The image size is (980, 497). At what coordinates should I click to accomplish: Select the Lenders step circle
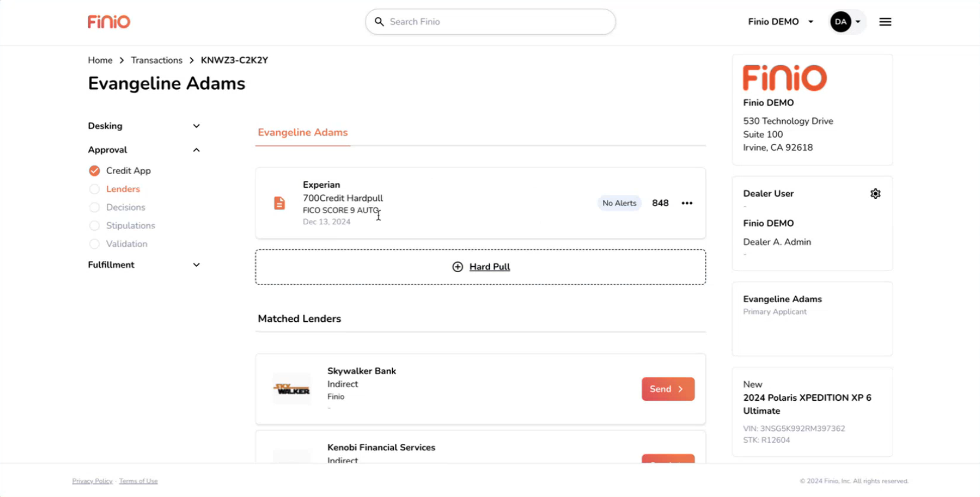tap(94, 189)
